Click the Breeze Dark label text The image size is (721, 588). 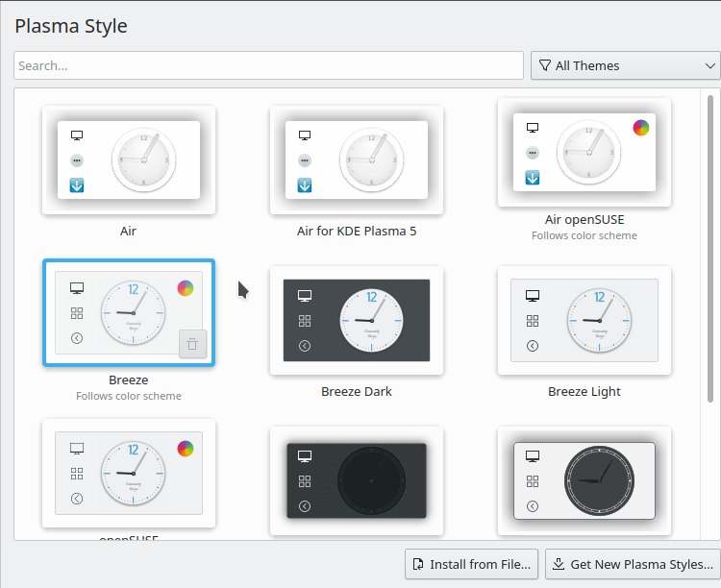pyautogui.click(x=357, y=392)
